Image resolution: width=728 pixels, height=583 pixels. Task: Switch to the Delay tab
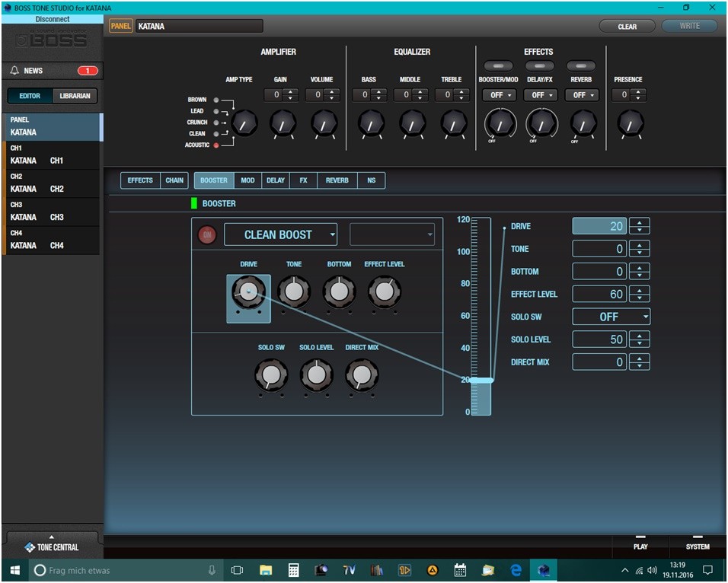click(276, 180)
